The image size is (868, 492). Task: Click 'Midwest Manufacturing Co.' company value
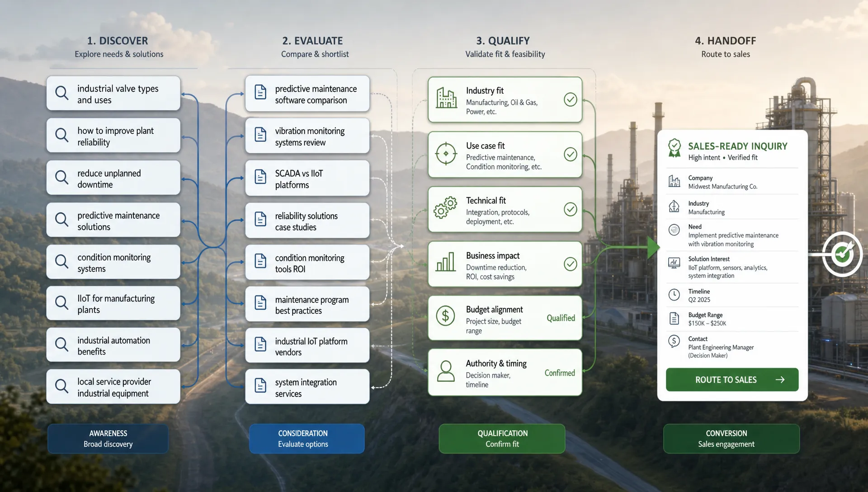[x=723, y=186]
